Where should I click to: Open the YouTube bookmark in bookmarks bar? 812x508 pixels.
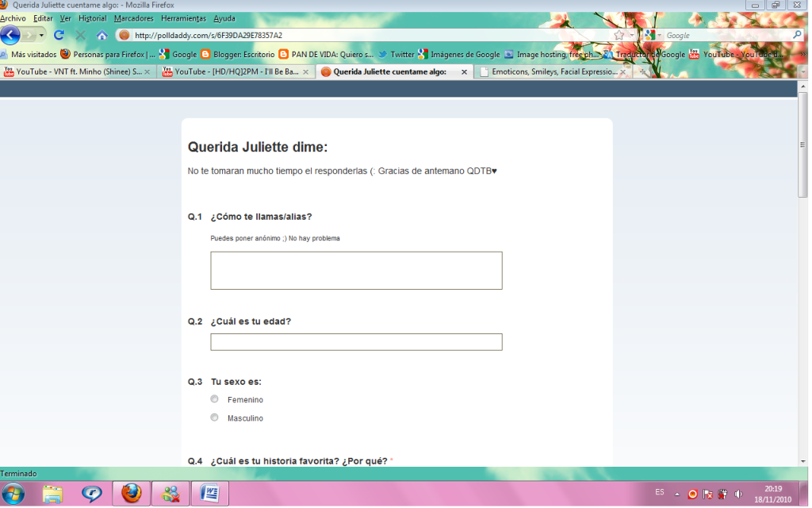click(736, 55)
